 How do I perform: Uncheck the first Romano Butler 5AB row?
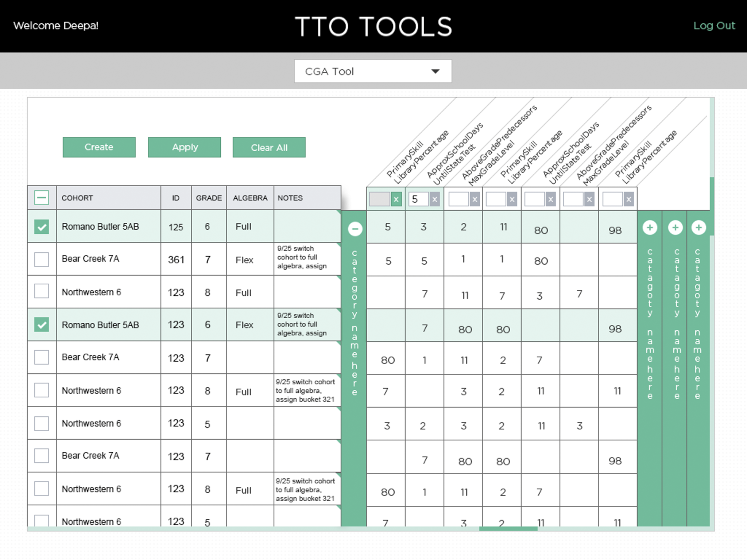[x=41, y=226]
